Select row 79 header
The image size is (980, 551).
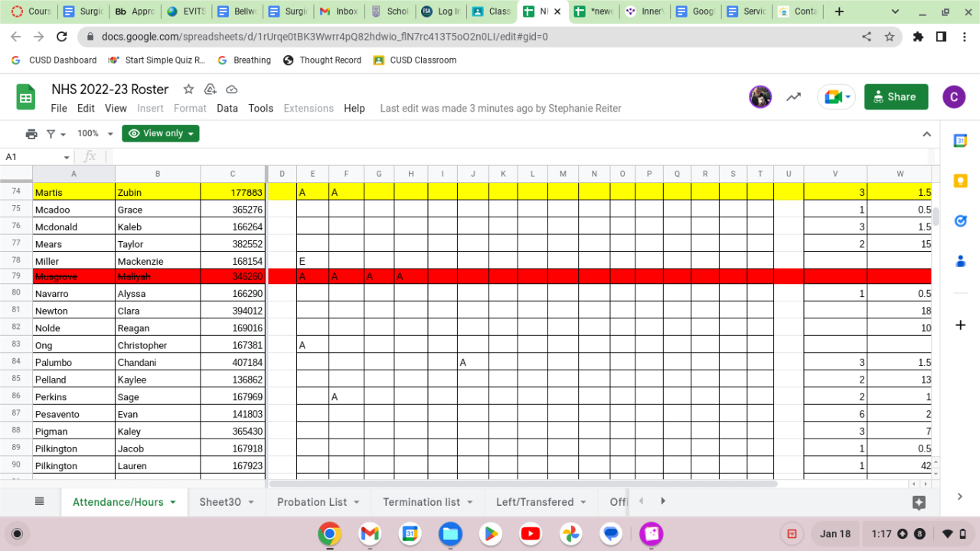[x=16, y=276]
